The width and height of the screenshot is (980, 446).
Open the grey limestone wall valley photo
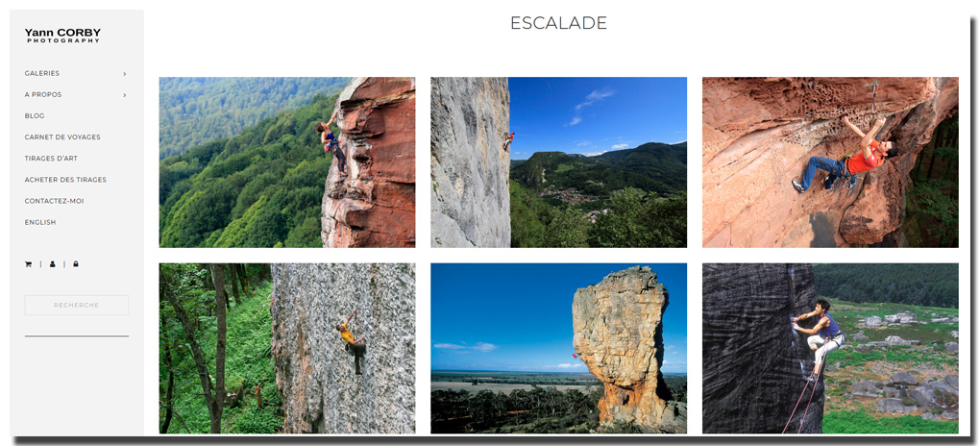(559, 162)
